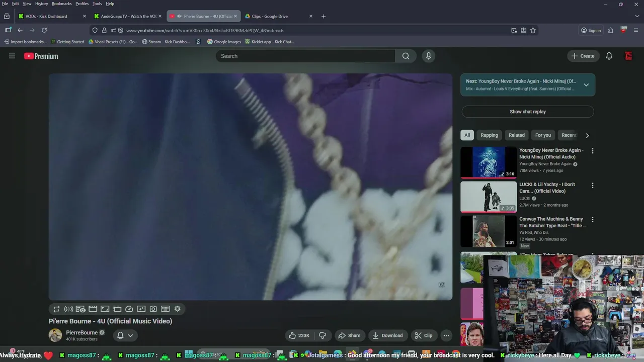Viewport: 644px width, 362px height.
Task: Click the Create button
Action: point(583,56)
